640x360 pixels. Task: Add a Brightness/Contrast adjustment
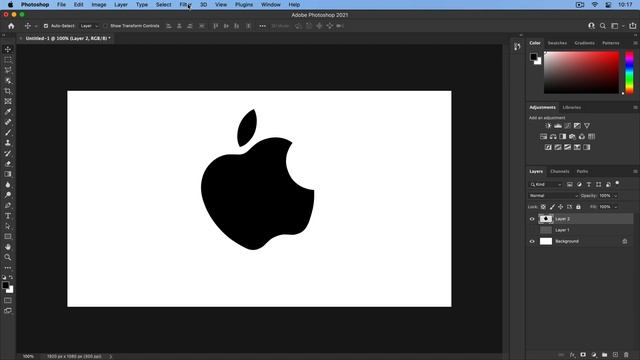point(548,126)
